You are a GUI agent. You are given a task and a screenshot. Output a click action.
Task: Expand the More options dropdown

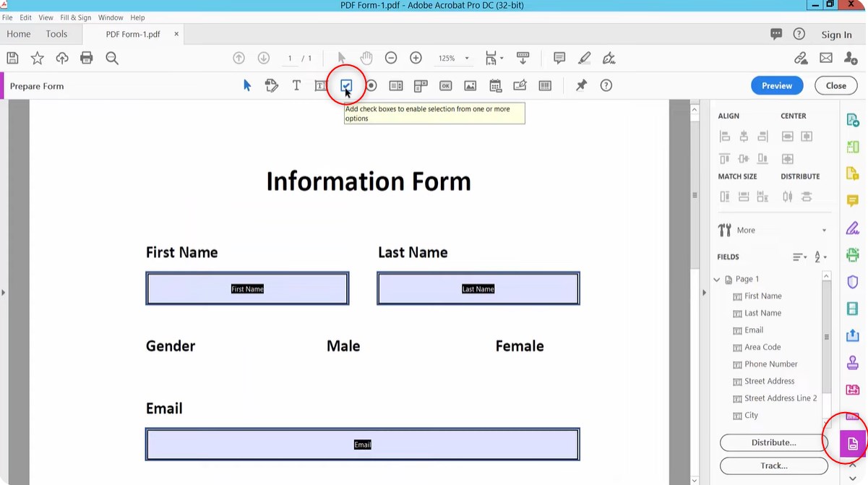coord(824,231)
